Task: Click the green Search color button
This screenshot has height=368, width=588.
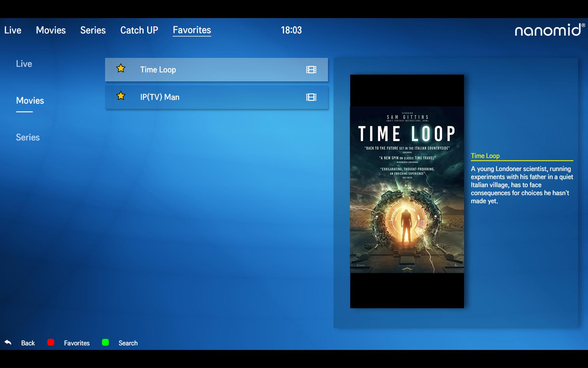Action: coord(105,342)
